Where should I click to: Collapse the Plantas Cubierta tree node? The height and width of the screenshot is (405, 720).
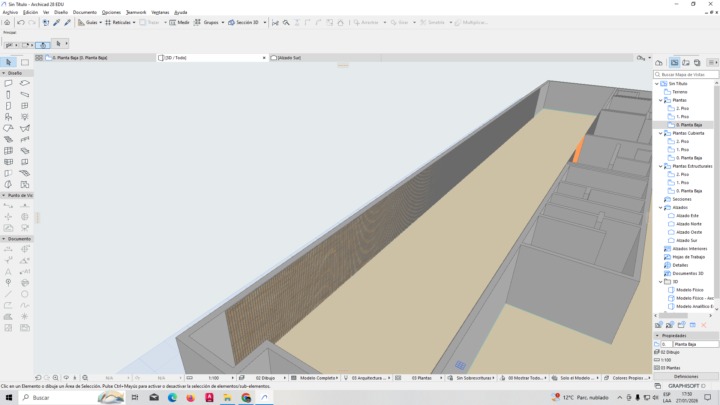click(x=661, y=133)
